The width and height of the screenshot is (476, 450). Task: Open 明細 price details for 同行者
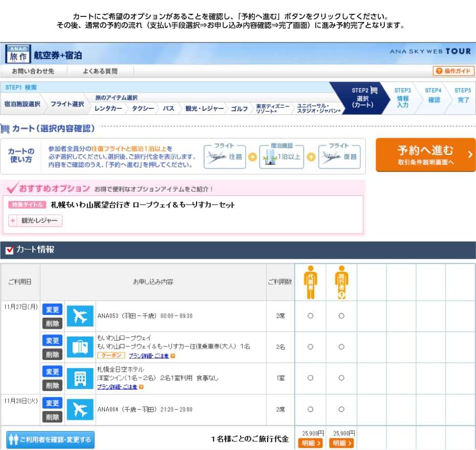point(341,443)
